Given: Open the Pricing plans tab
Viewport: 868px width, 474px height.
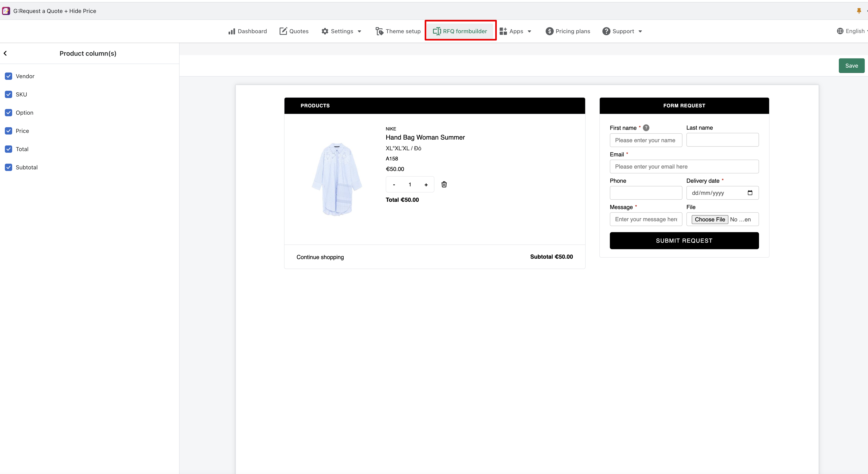Looking at the screenshot, I should [568, 31].
